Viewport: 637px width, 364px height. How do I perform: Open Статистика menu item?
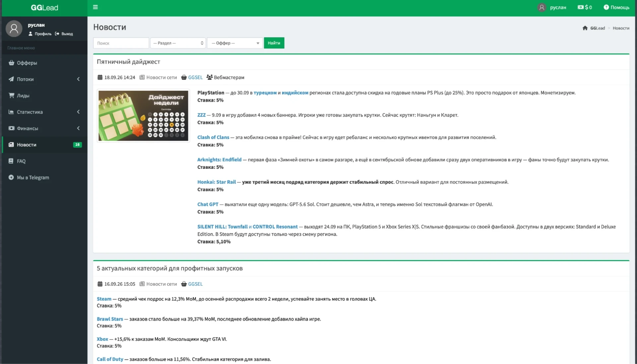(x=30, y=112)
